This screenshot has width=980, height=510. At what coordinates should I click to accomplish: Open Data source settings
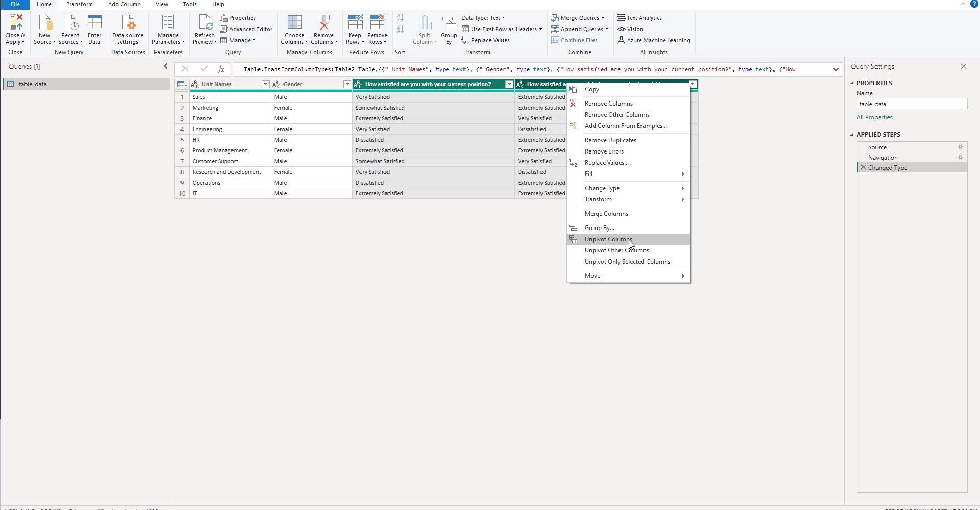pyautogui.click(x=127, y=29)
